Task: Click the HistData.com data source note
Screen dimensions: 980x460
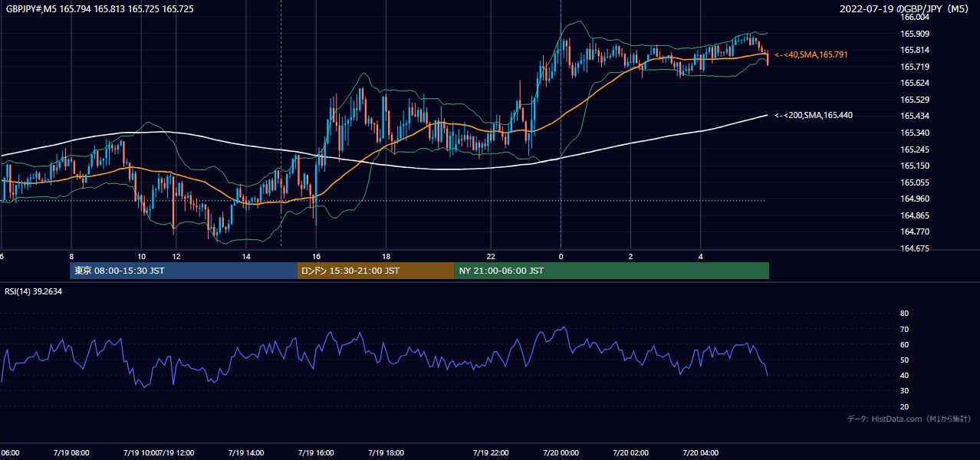Action: click(x=909, y=419)
